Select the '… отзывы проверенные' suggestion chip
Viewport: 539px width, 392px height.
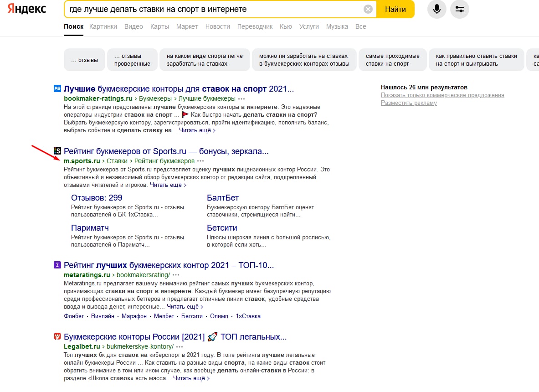click(x=132, y=60)
